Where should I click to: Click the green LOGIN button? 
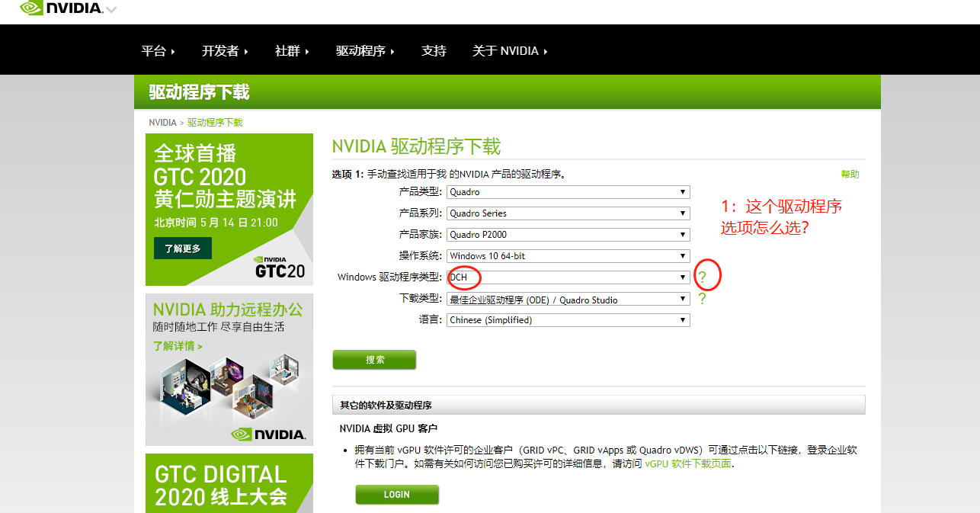pos(397,495)
